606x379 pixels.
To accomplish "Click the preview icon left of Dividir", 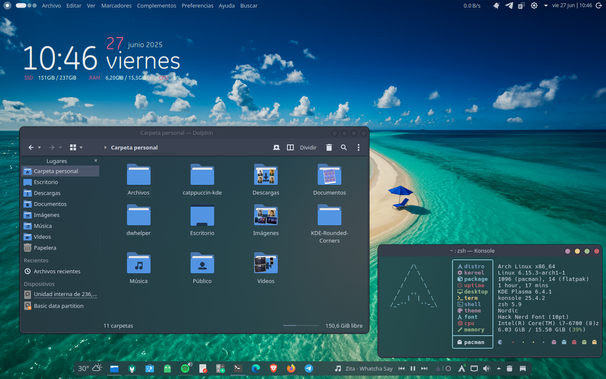I will point(276,148).
